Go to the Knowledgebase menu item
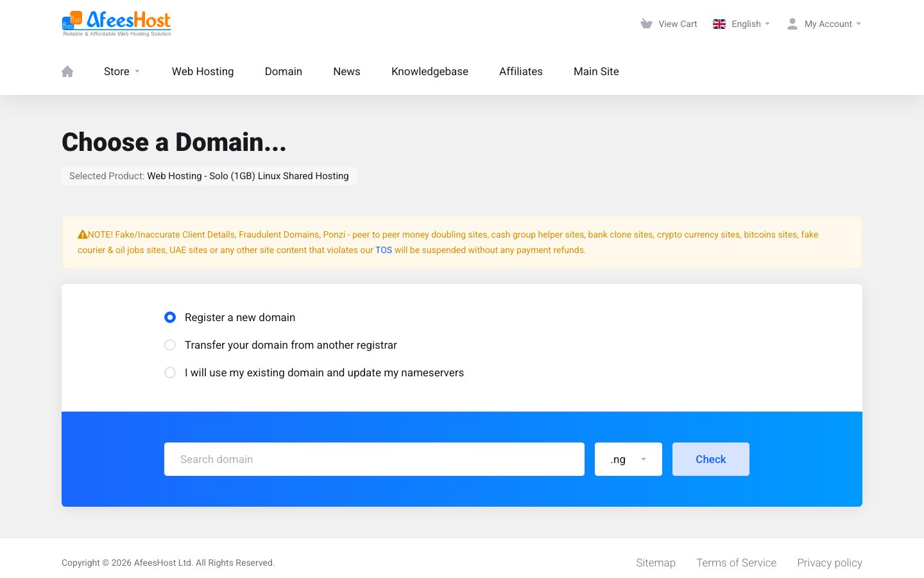 click(430, 71)
